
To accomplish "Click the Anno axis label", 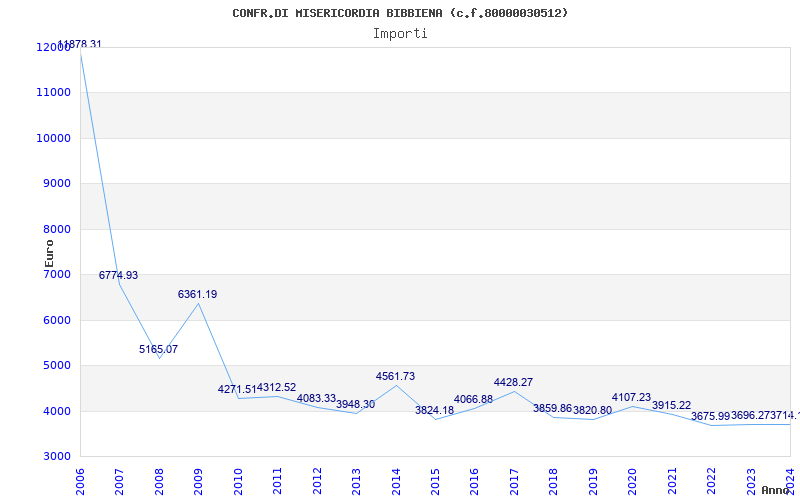I will (775, 490).
